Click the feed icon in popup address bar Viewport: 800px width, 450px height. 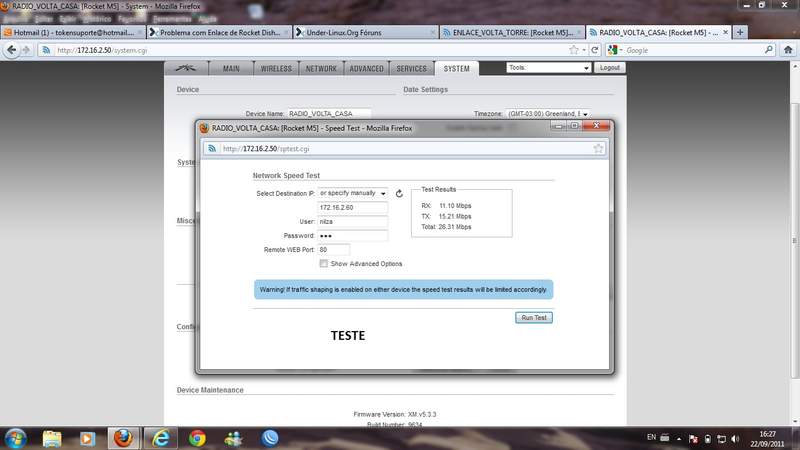[212, 148]
